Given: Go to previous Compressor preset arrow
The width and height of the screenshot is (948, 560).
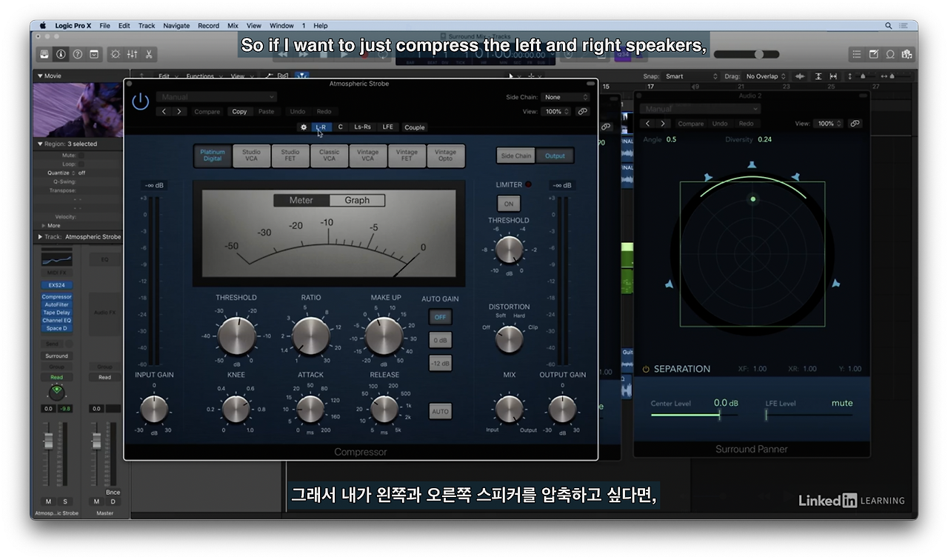Looking at the screenshot, I should pyautogui.click(x=164, y=112).
